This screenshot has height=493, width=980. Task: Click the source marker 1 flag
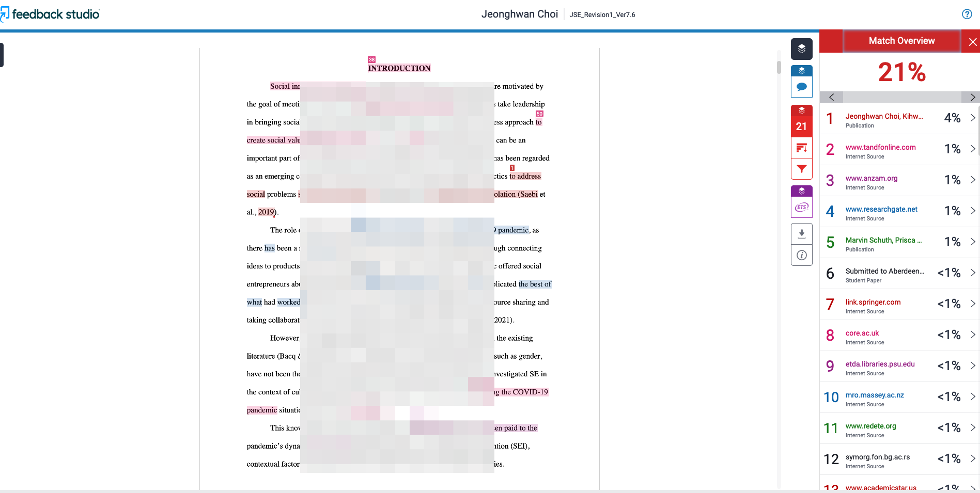click(x=512, y=168)
